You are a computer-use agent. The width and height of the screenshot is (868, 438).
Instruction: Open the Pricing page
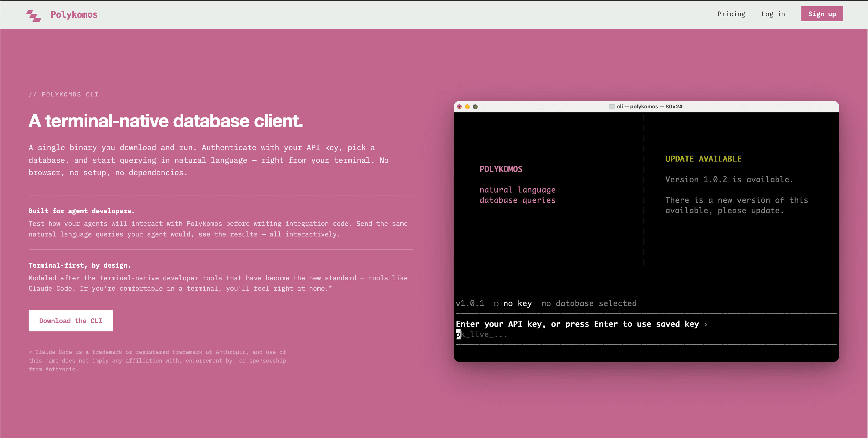(x=731, y=14)
